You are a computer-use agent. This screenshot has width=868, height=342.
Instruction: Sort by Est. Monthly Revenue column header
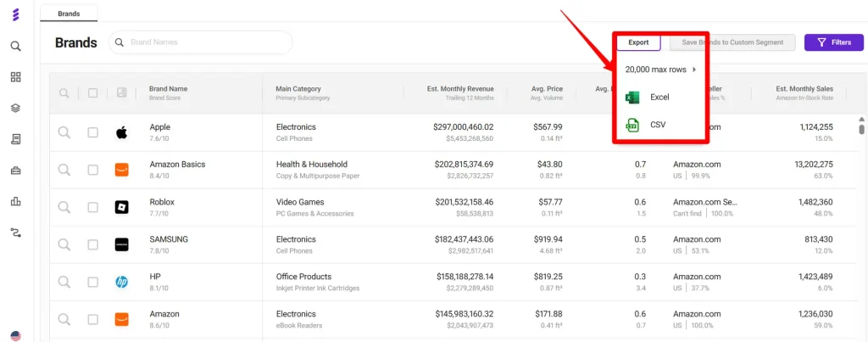click(x=460, y=89)
